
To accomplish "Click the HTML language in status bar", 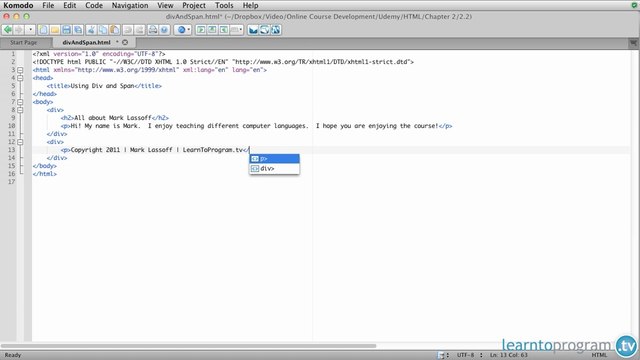I will 600,355.
